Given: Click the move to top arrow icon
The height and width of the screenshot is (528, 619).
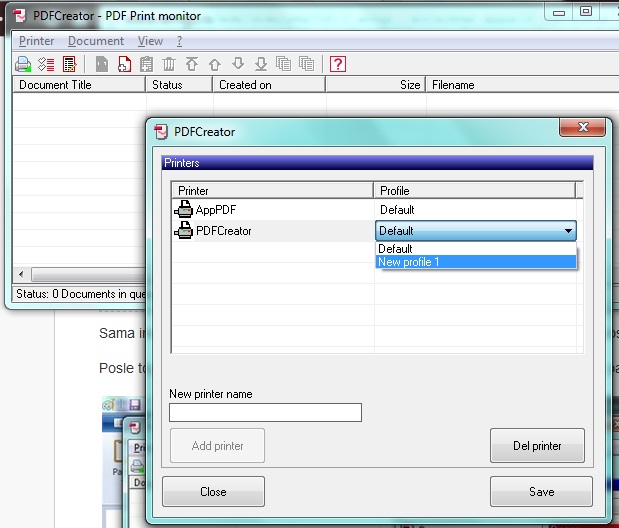Looking at the screenshot, I should coord(192,64).
